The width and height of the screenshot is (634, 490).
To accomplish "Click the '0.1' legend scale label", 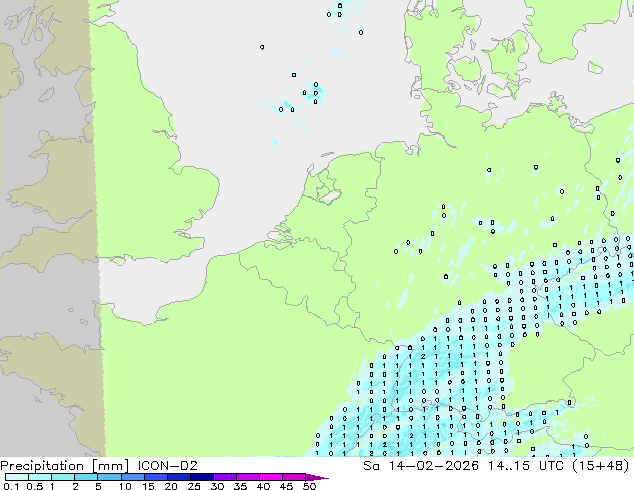I will (x=11, y=486).
